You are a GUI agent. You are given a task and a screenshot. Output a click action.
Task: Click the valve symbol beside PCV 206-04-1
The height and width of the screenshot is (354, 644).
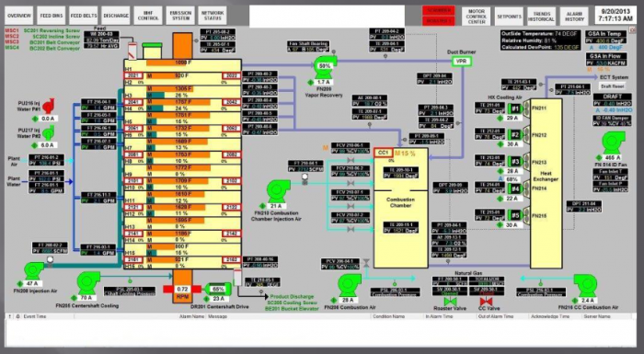click(366, 263)
